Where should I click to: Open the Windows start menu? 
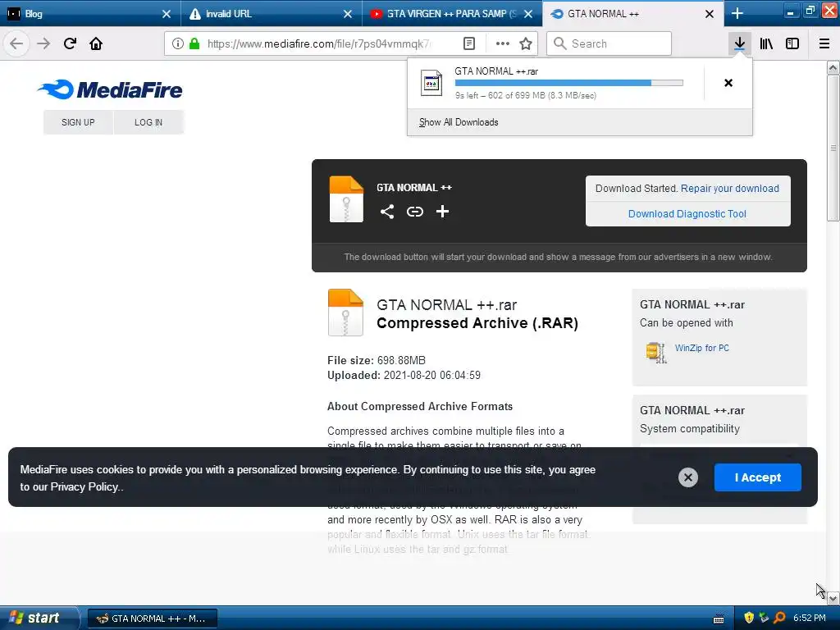pyautogui.click(x=39, y=618)
